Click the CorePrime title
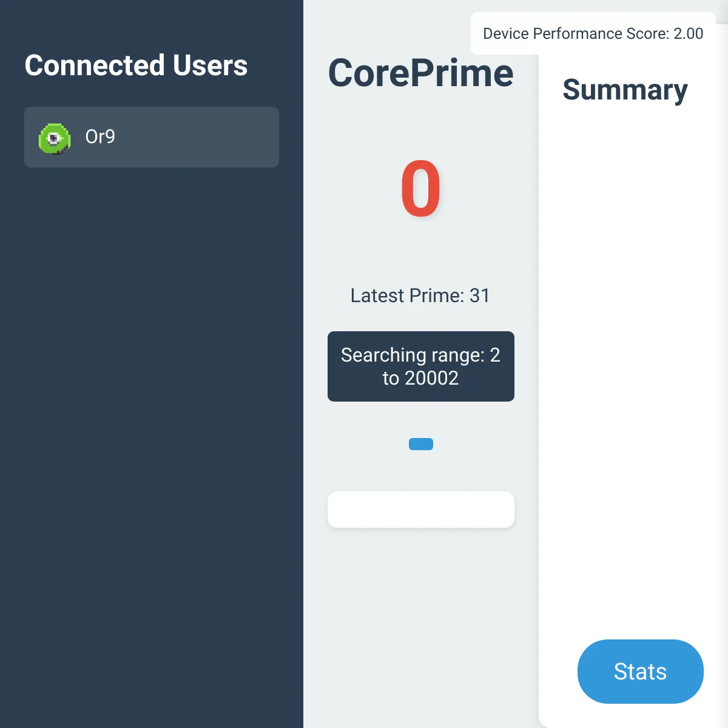Screen dimensions: 728x728 (421, 73)
